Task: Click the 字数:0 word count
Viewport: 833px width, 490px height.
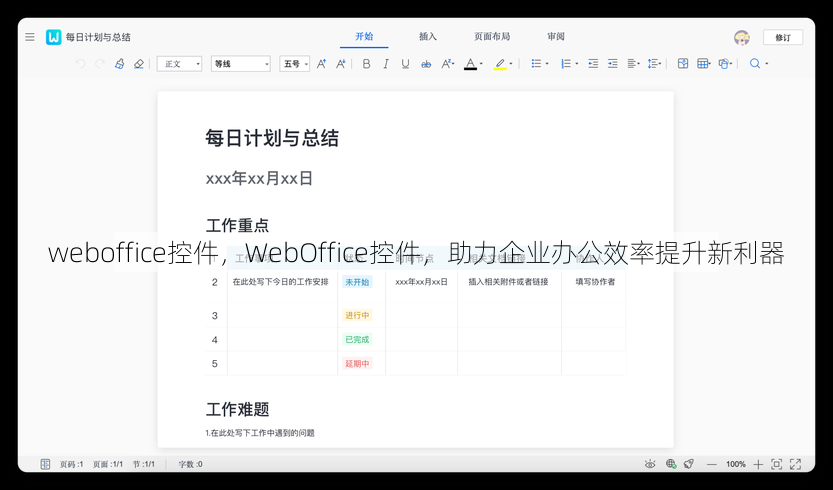Action: click(190, 464)
